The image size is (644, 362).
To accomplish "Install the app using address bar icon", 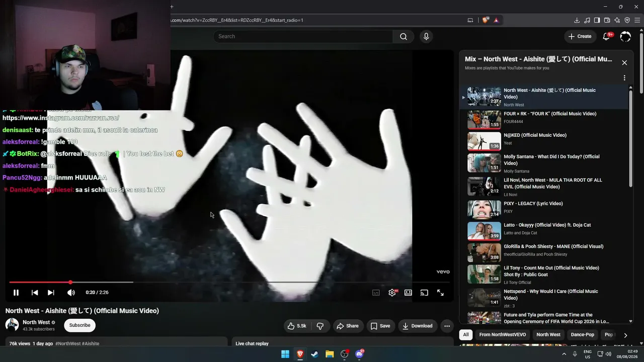I will tap(470, 20).
